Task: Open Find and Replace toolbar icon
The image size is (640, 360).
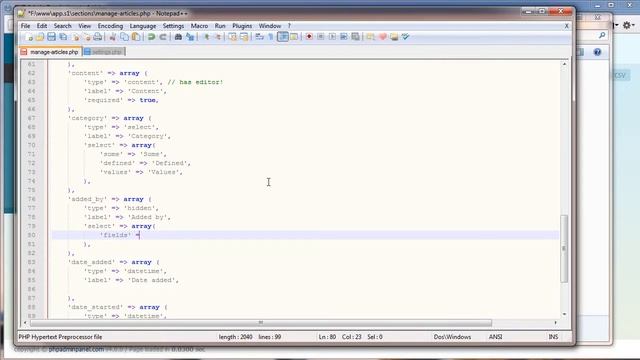Action: pyautogui.click(x=190, y=37)
